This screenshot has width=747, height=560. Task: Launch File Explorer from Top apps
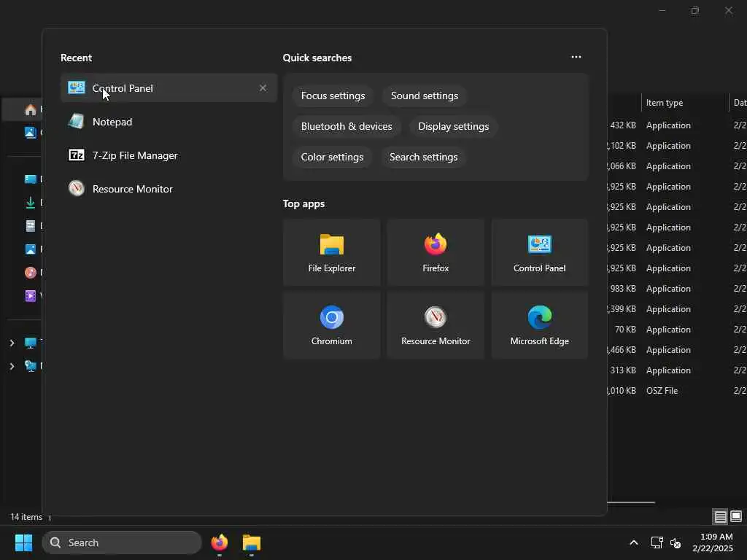click(332, 253)
